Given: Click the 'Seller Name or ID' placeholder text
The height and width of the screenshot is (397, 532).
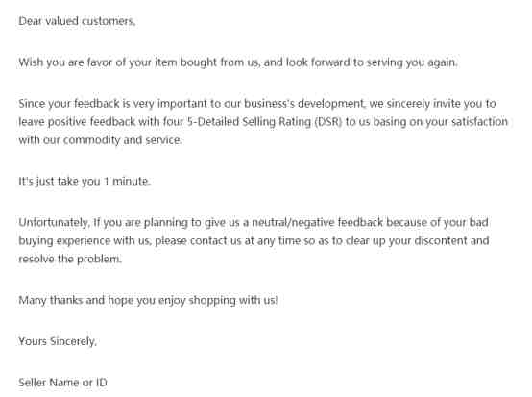Looking at the screenshot, I should [62, 383].
